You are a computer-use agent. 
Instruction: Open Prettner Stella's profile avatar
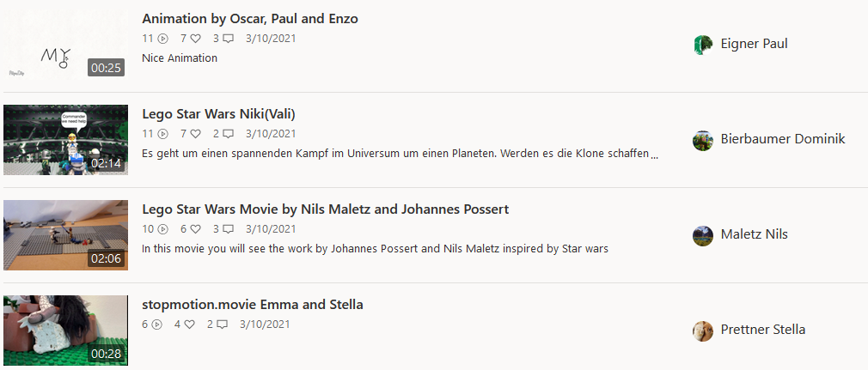[x=703, y=331]
